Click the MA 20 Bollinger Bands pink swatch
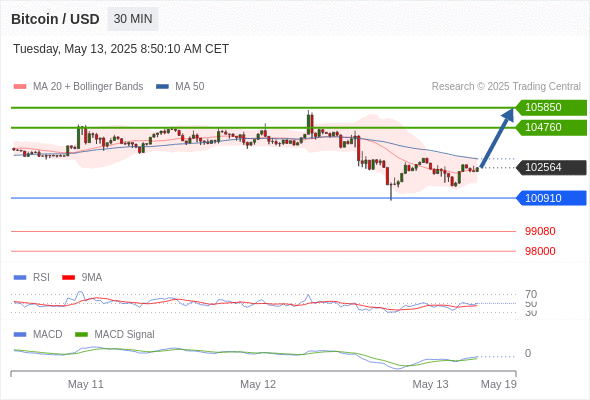 tap(20, 87)
